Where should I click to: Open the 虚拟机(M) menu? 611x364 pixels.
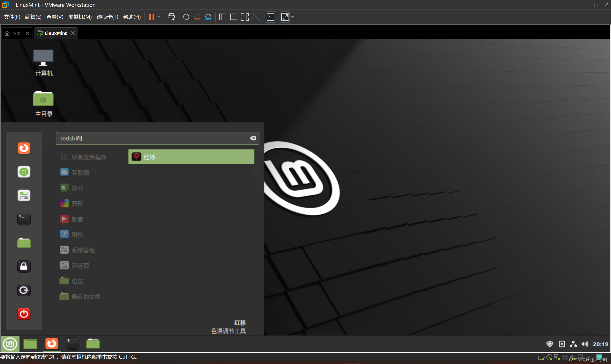point(80,17)
